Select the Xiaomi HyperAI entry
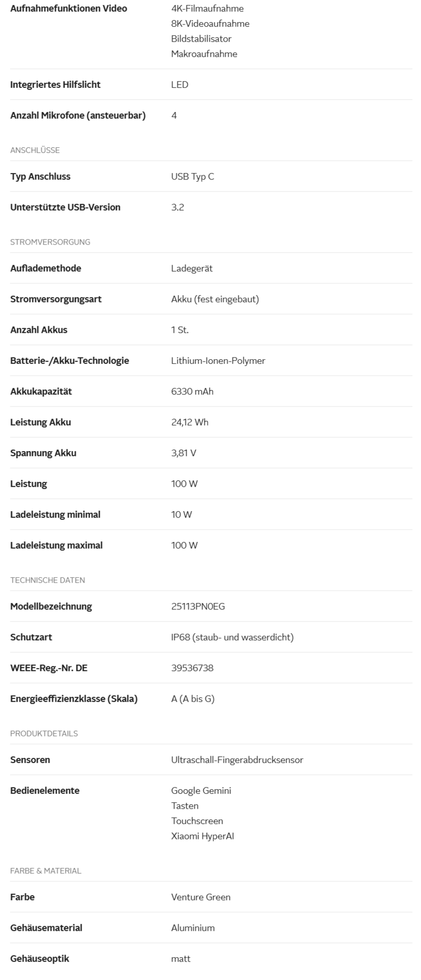Image resolution: width=421 pixels, height=980 pixels. [203, 836]
